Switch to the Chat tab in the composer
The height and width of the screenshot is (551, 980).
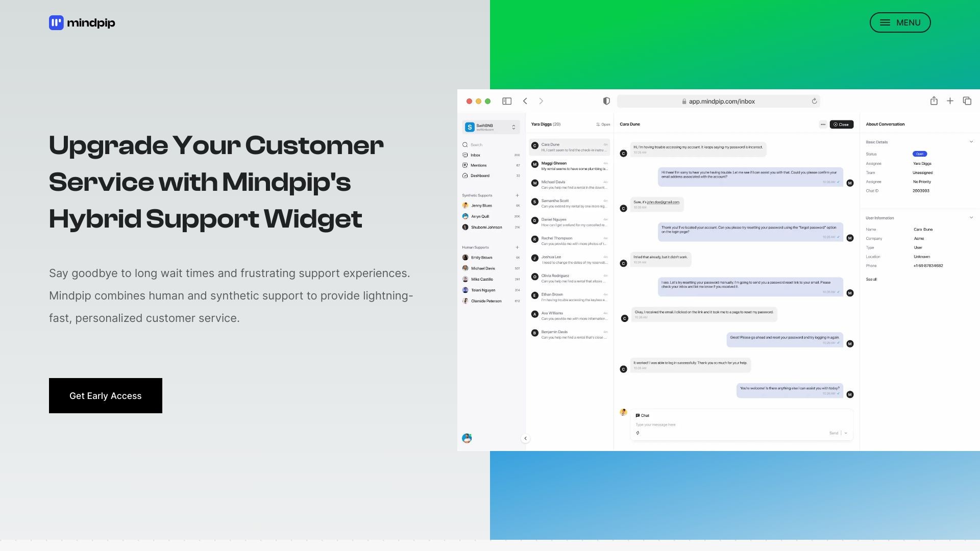click(643, 415)
